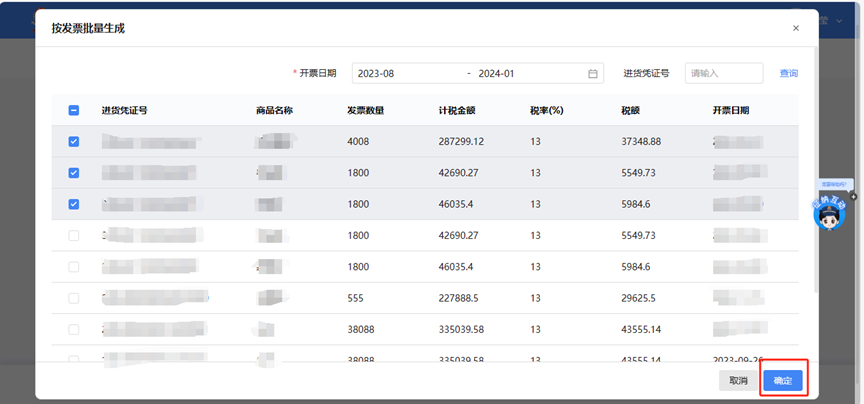Screen dimensions: 864x404
Task: Click the 开票日期 column header
Action: tap(730, 110)
